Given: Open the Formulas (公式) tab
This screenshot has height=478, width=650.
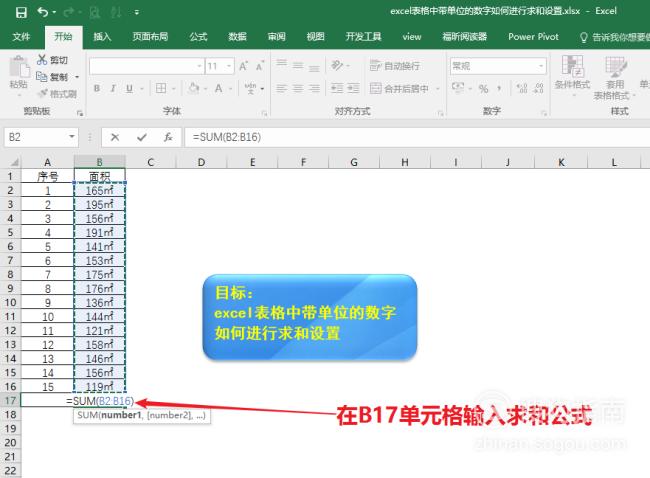Looking at the screenshot, I should click(198, 36).
